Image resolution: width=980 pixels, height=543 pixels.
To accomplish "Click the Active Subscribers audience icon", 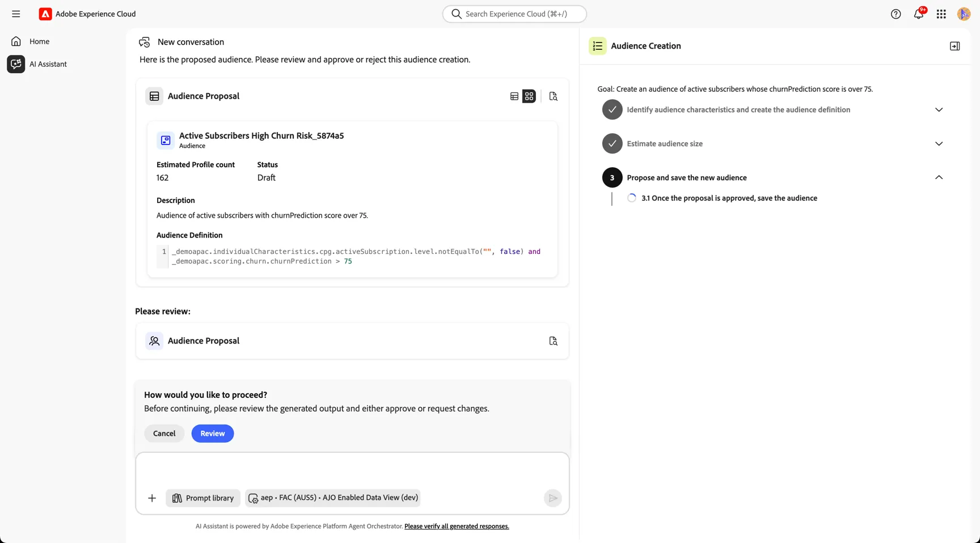I will point(166,140).
